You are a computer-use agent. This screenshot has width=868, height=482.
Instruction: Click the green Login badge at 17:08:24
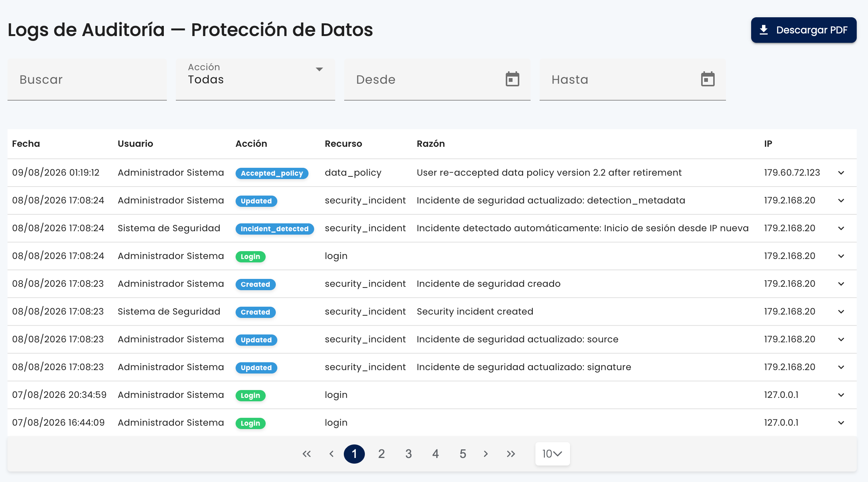tap(251, 256)
